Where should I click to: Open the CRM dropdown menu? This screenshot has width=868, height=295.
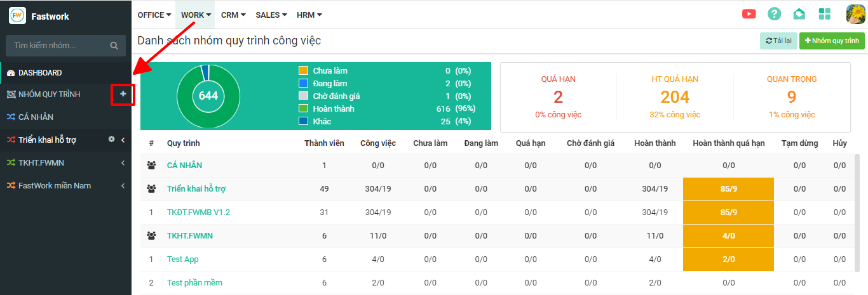click(x=233, y=15)
